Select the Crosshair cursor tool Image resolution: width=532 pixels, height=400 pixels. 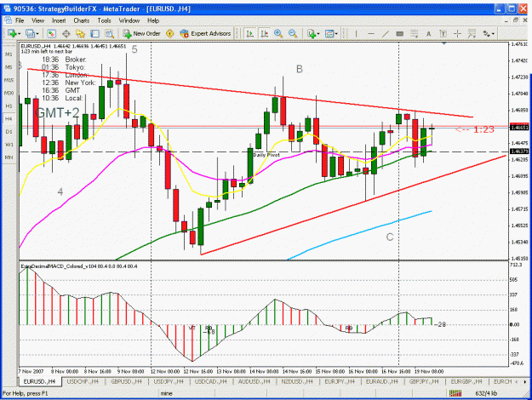457,33
